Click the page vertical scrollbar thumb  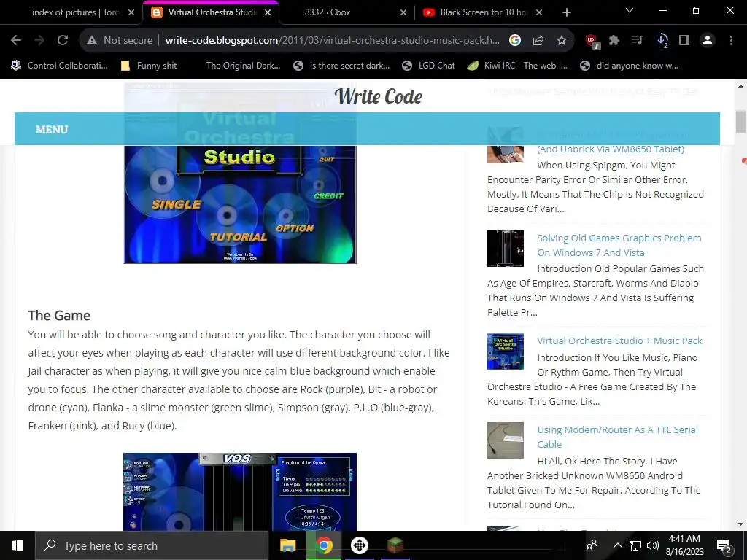pos(740,122)
